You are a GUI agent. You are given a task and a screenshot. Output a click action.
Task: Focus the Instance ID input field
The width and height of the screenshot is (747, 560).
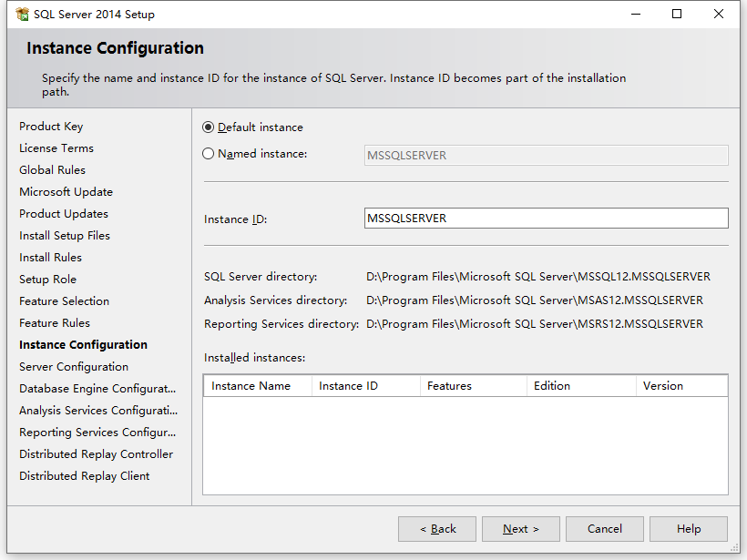[546, 219]
